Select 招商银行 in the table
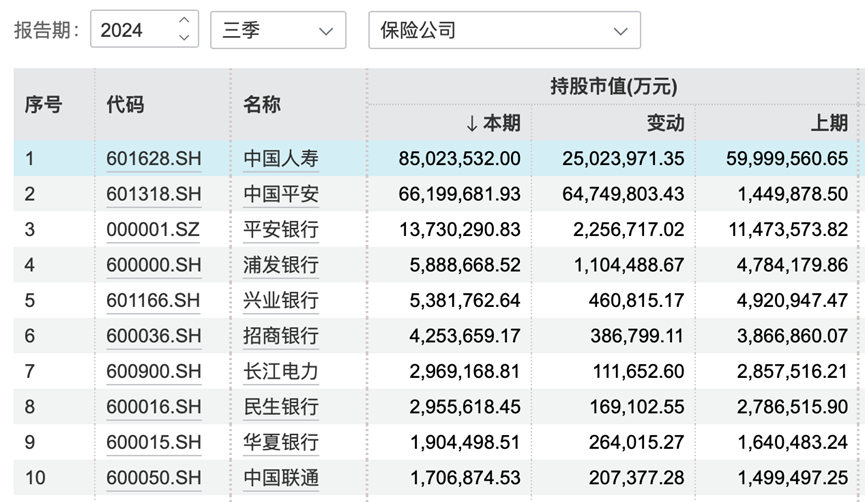 [280, 336]
